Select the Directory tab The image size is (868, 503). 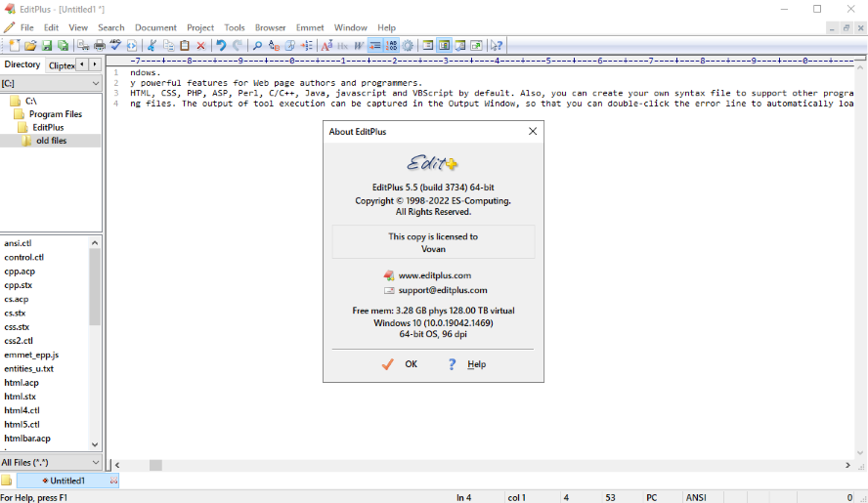pos(22,64)
